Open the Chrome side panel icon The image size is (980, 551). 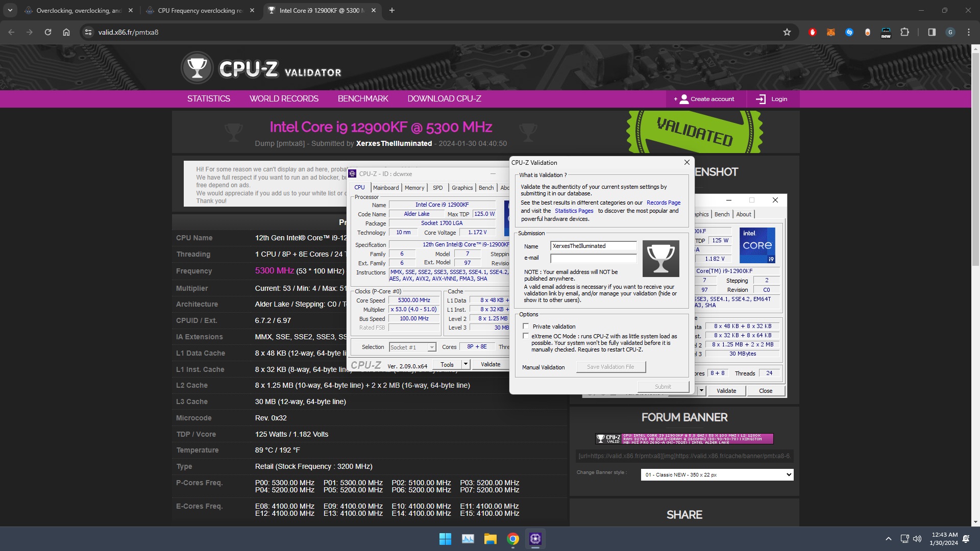pyautogui.click(x=932, y=32)
